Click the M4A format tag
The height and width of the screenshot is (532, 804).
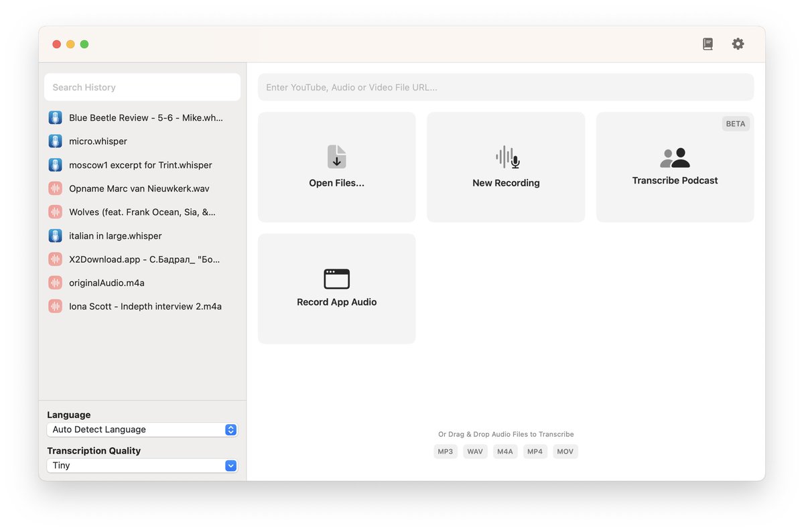505,452
